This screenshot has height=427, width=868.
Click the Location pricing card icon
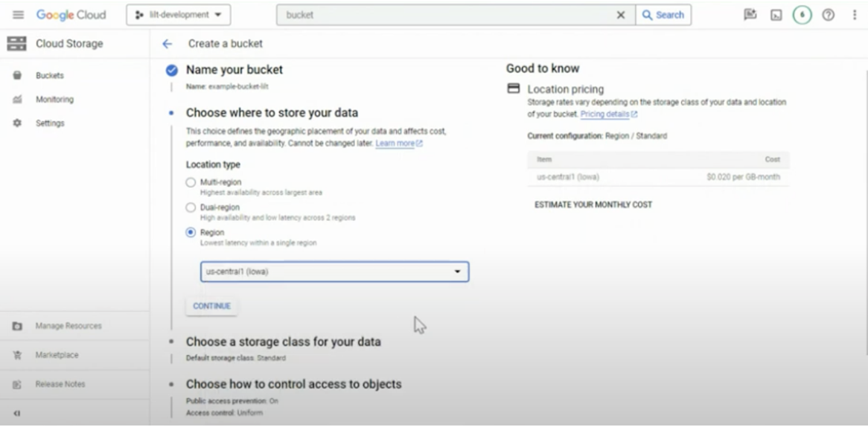[514, 89]
